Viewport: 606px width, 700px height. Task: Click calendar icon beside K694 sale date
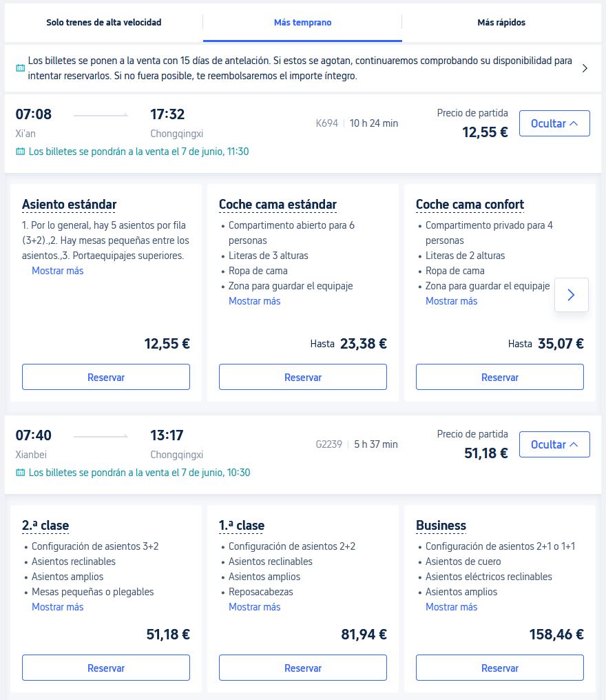[x=20, y=152]
